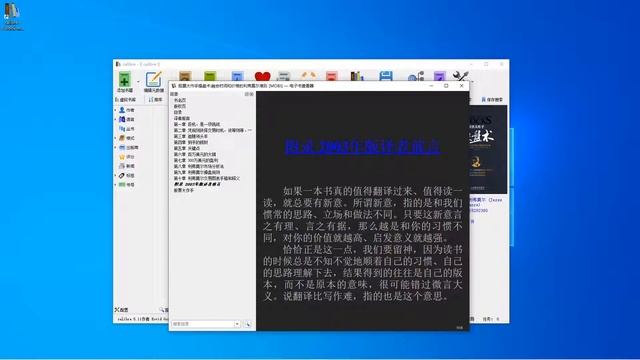Open the title page (书名页) TOC entry

point(180,100)
